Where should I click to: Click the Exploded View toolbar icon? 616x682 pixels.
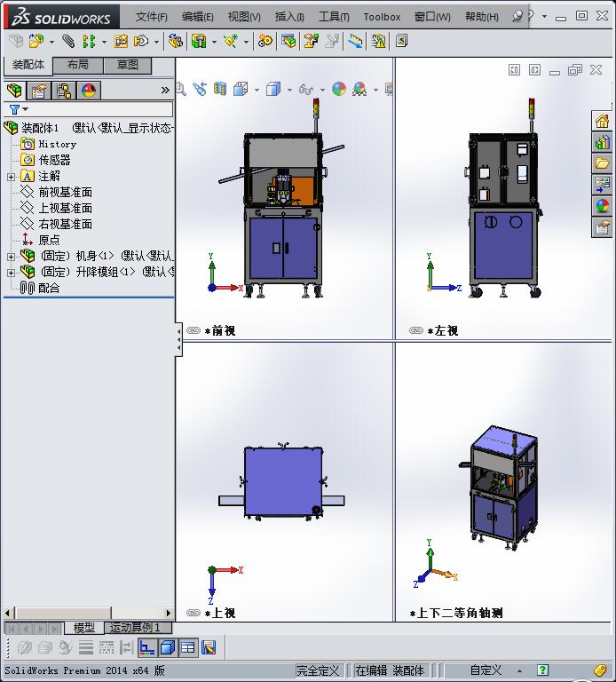pos(312,42)
